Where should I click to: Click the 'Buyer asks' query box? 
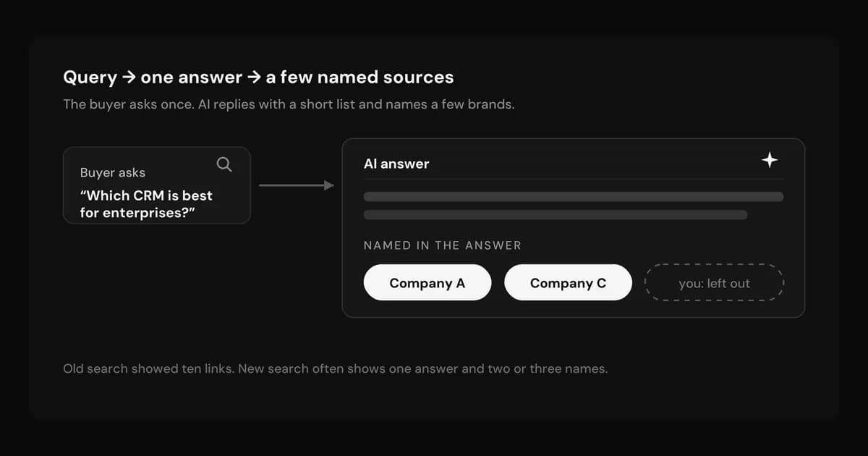[x=157, y=185]
